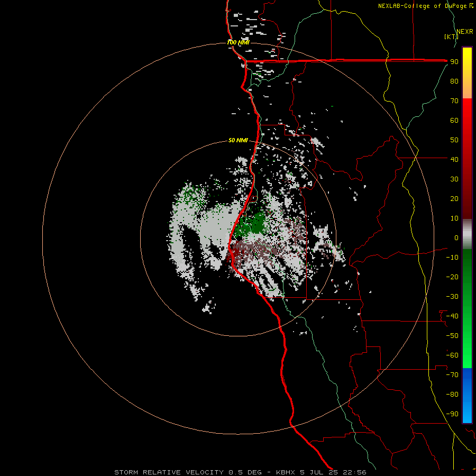Click the -10 value on velocity scale
The width and height of the screenshot is (476, 476).
coord(452,258)
